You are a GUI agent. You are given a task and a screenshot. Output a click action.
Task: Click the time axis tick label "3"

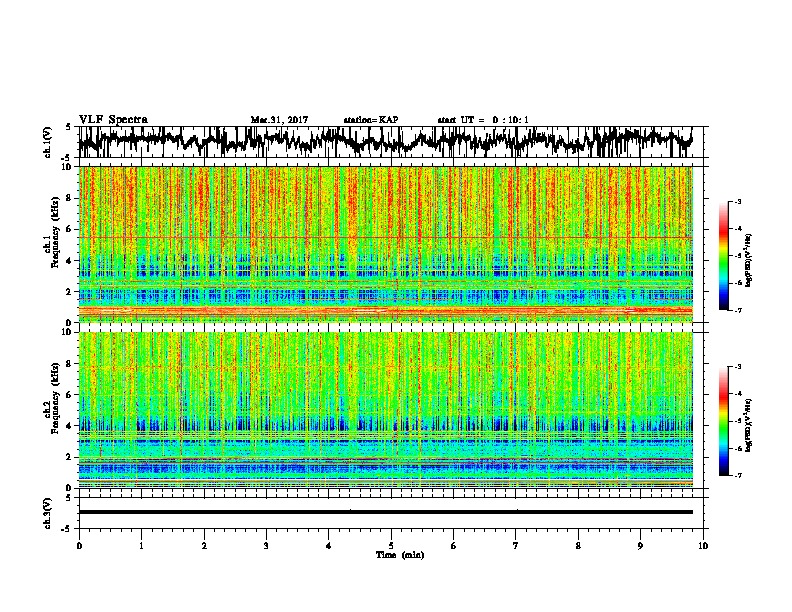[266, 546]
